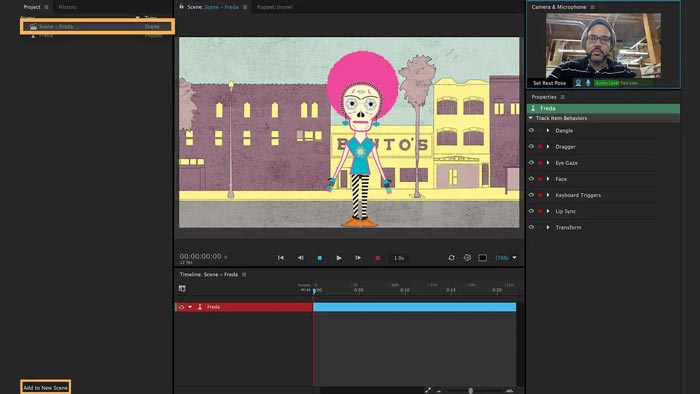Toggle the webcam input icon

coord(578,83)
